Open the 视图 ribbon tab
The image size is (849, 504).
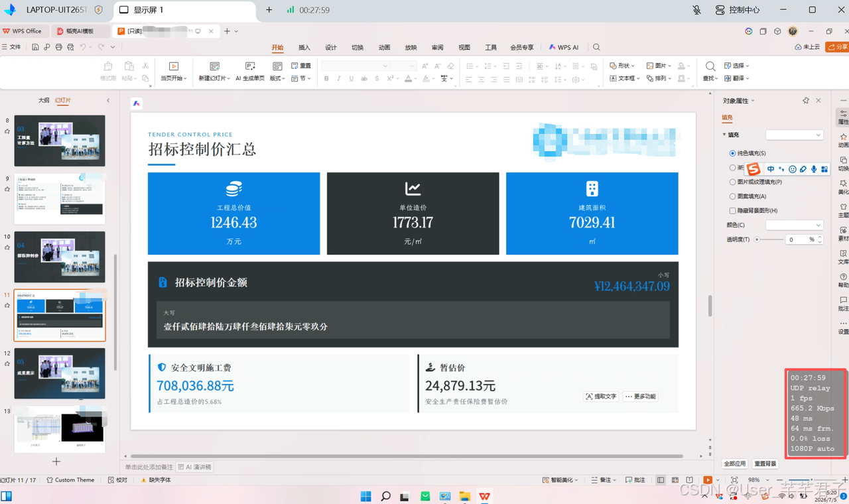pyautogui.click(x=464, y=47)
